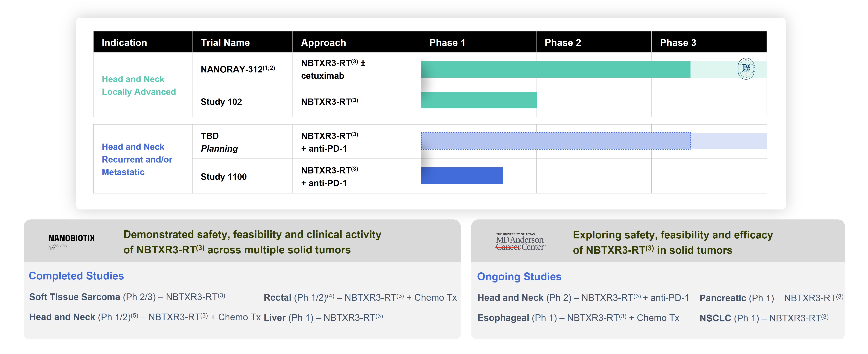Click the Soft Tissue Sarcoma study entry
The image size is (868, 354).
tap(127, 297)
